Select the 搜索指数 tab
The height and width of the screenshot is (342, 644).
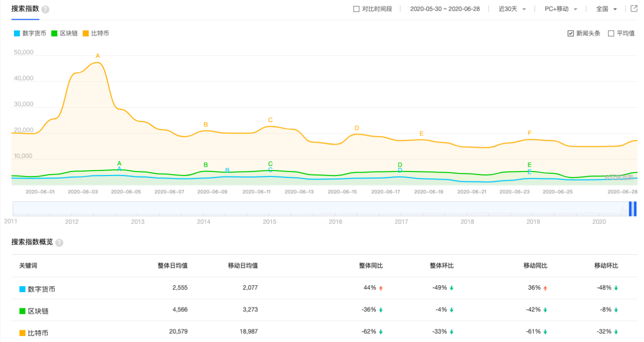click(x=25, y=9)
